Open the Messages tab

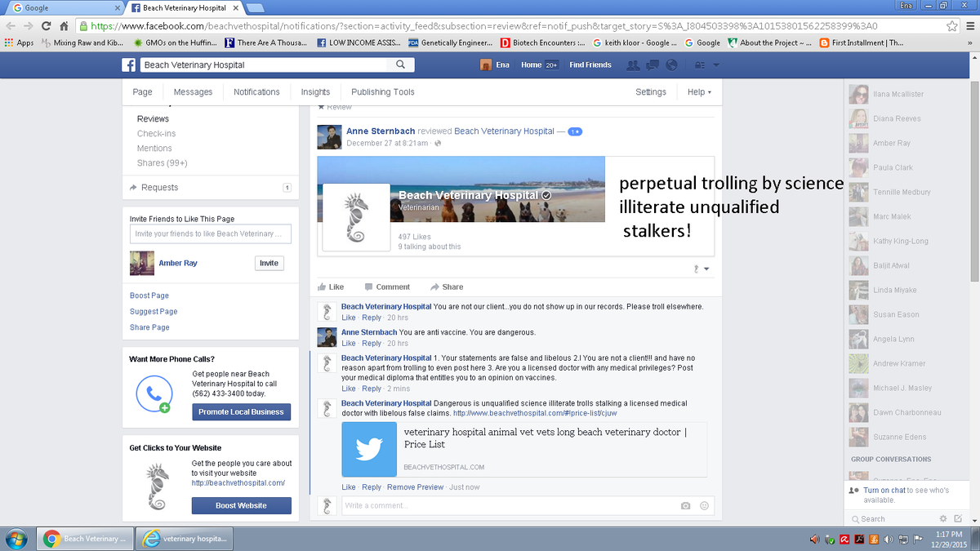tap(193, 92)
